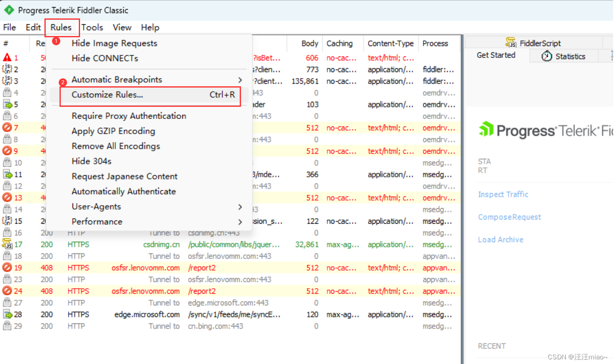Click the lock icon of session 29
The height and width of the screenshot is (364, 614).
[7, 325]
